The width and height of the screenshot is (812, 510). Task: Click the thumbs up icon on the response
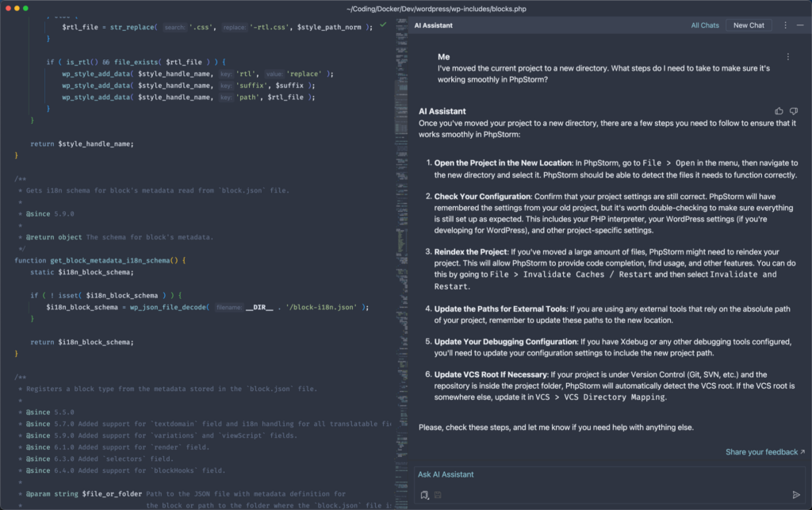(779, 111)
